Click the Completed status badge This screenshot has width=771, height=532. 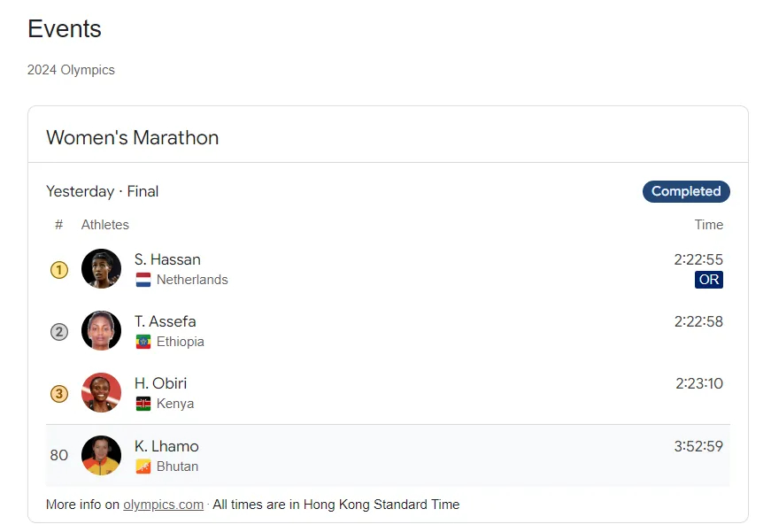(686, 191)
